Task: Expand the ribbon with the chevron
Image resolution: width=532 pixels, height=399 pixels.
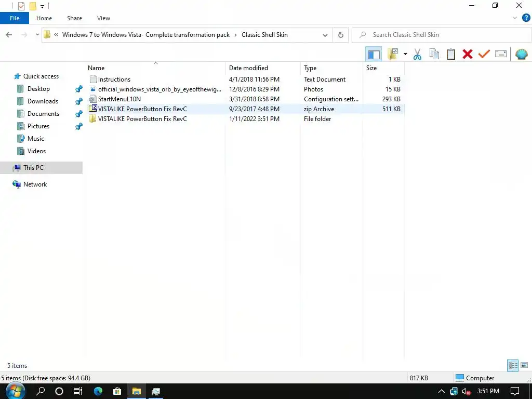Action: coord(515,18)
